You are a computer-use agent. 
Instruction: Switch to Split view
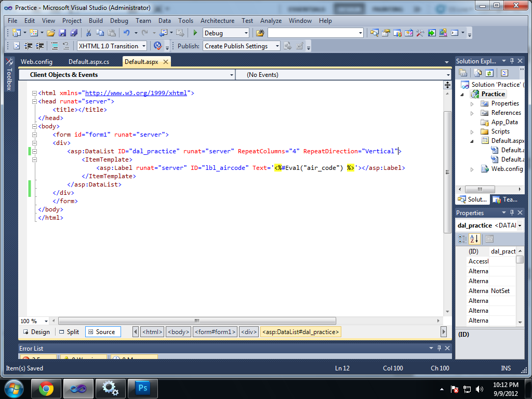coord(69,332)
